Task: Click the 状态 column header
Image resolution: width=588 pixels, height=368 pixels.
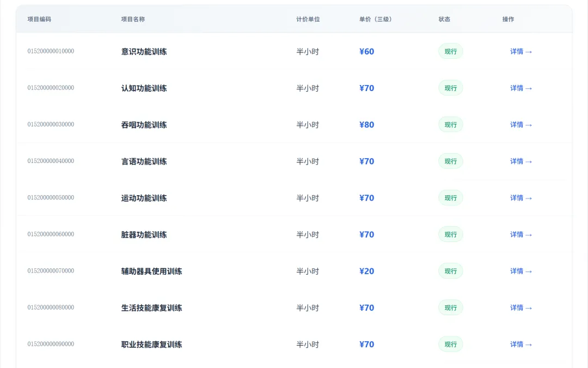Action: (444, 19)
